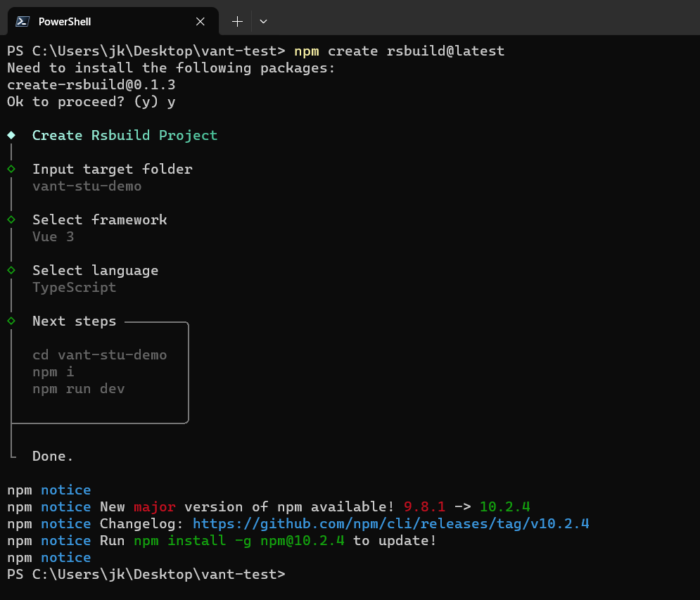
Task: Click the 'Vue 3' framework answer
Action: (53, 237)
